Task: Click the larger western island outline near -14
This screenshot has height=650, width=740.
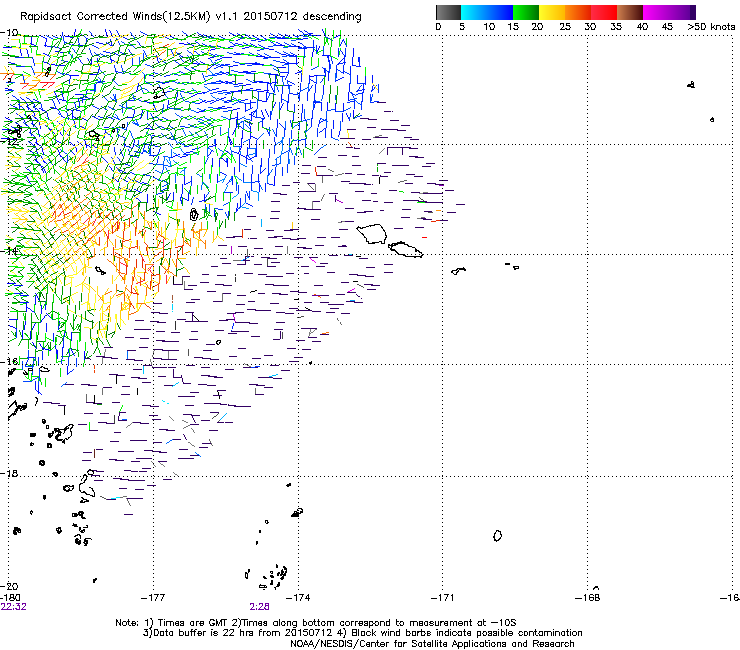Action: [372, 234]
